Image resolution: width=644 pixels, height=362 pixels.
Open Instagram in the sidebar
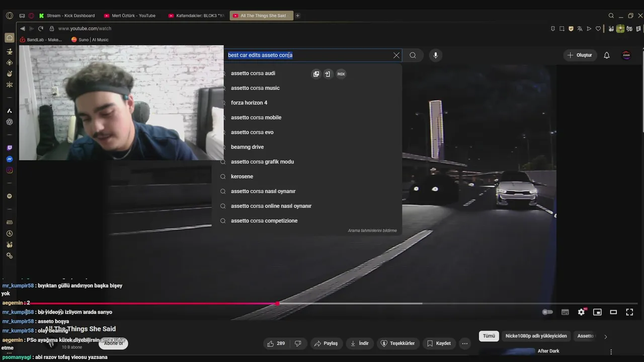[x=10, y=170]
